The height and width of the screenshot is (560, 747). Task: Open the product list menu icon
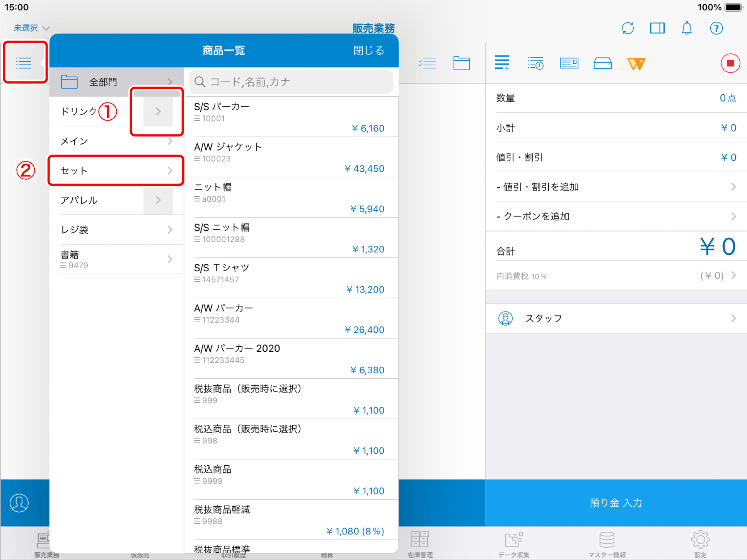click(24, 63)
